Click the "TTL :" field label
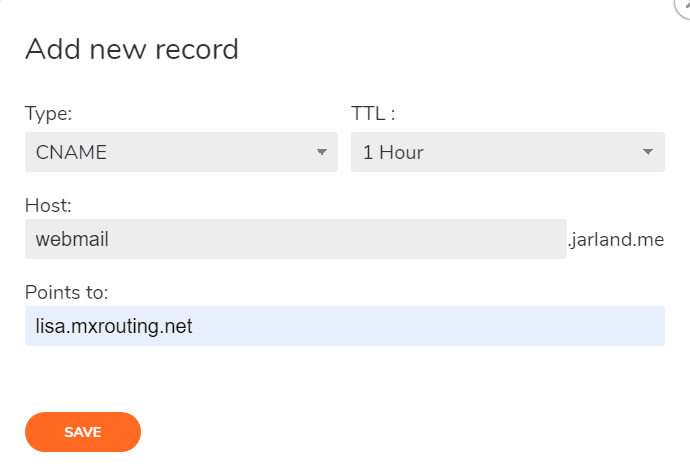 coord(373,113)
